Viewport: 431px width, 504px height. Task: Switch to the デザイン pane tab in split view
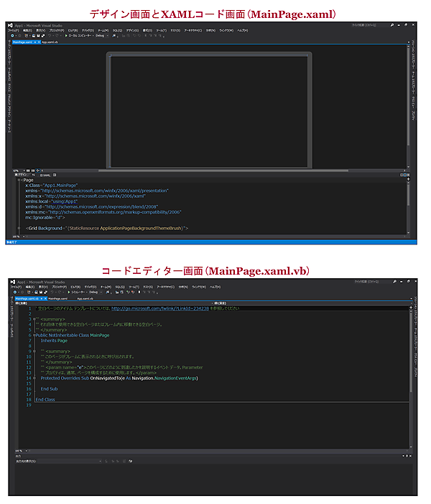[23, 175]
